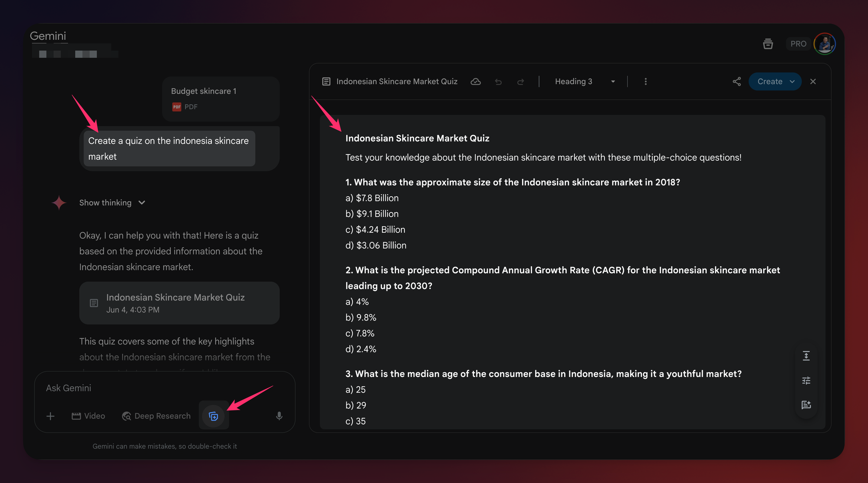Click the cloud saved status icon
Viewport: 868px width, 483px height.
coord(476,82)
